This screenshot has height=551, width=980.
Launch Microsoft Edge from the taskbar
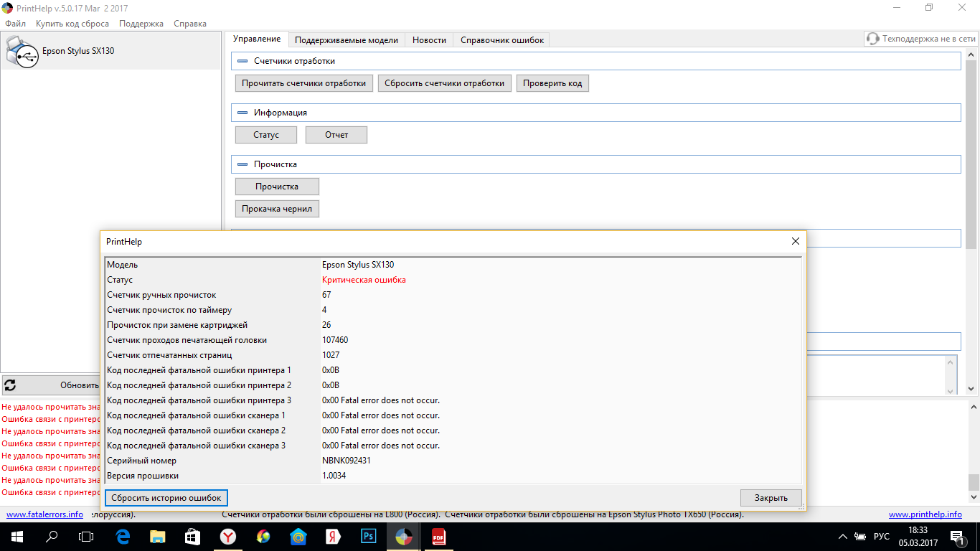click(122, 536)
